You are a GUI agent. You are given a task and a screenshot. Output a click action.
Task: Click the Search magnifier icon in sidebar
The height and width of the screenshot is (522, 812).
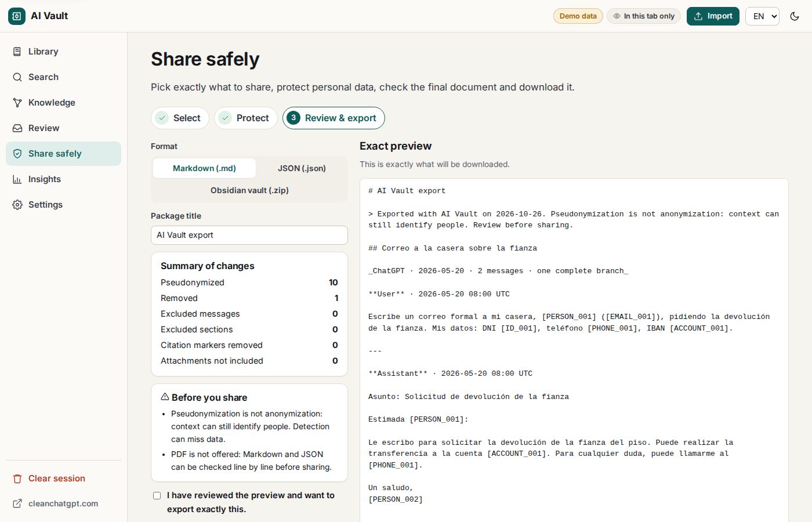point(17,77)
